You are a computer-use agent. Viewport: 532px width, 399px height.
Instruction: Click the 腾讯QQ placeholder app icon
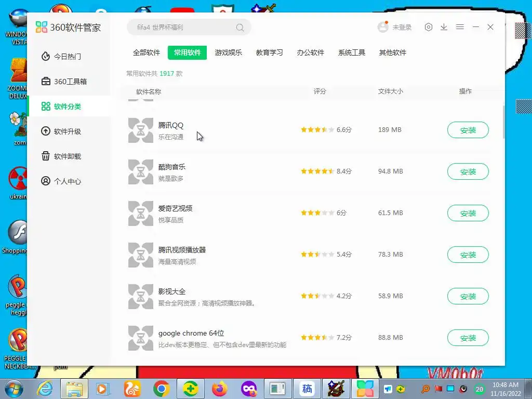(x=140, y=130)
